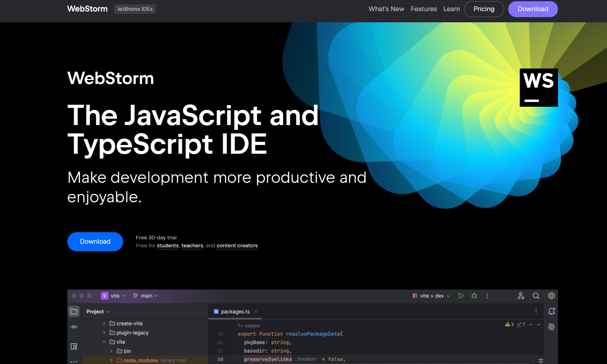Open the Search Everywhere magnifier icon
Viewport: 607px width, 364px height.
click(x=536, y=296)
